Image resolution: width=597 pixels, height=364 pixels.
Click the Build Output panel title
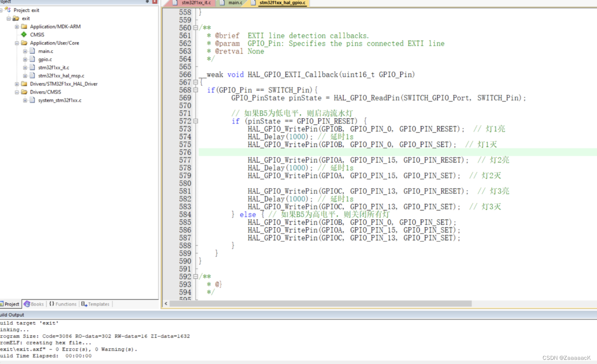12,315
